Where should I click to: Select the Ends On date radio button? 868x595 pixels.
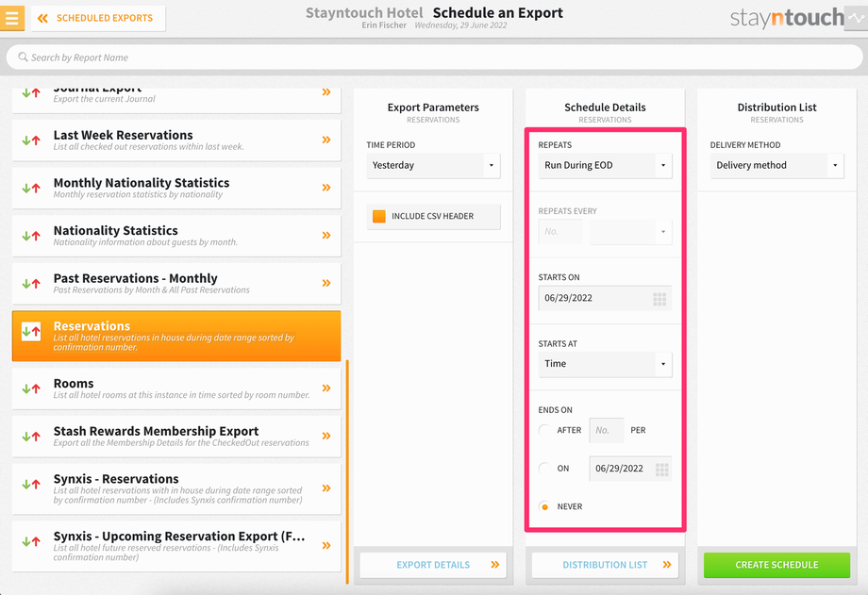coord(544,469)
